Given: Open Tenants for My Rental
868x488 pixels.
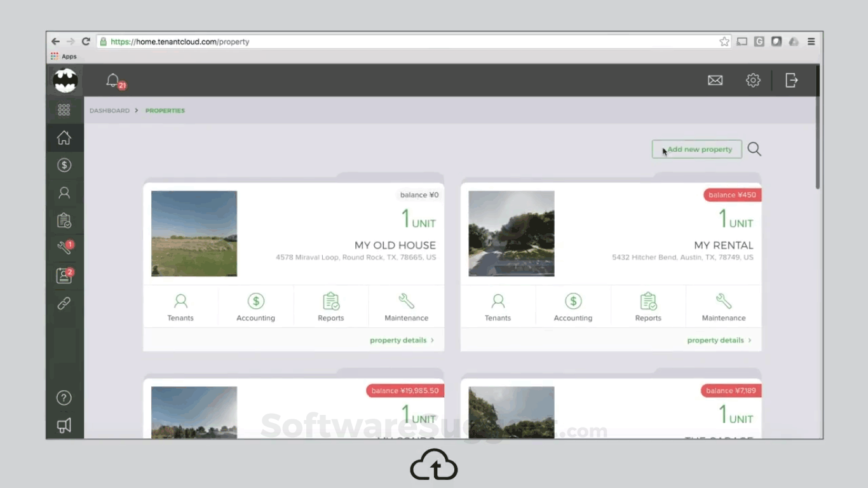Looking at the screenshot, I should [x=498, y=307].
